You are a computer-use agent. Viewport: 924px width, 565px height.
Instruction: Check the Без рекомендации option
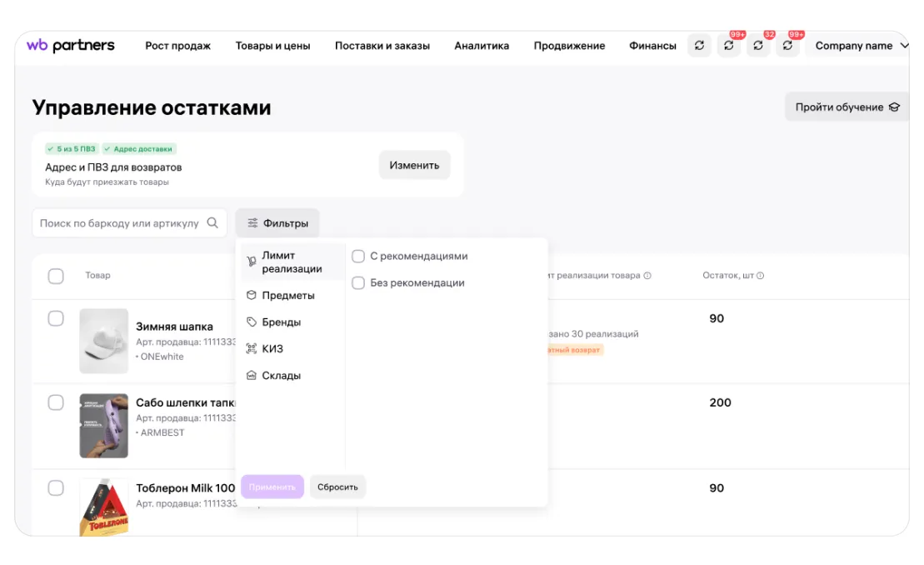click(x=358, y=283)
